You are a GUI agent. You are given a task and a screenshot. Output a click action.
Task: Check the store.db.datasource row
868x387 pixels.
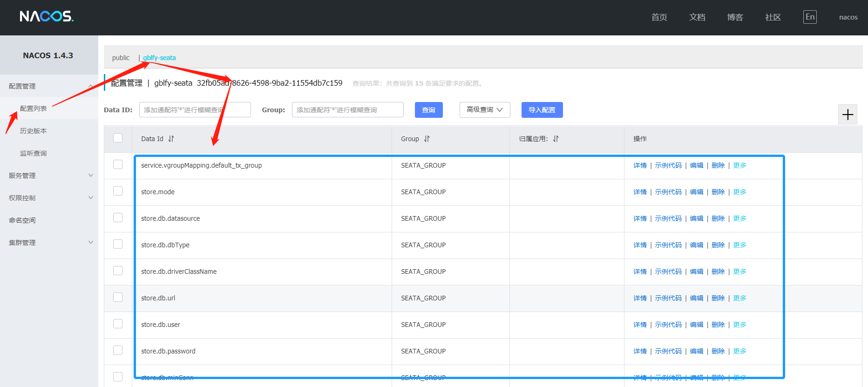coord(118,217)
